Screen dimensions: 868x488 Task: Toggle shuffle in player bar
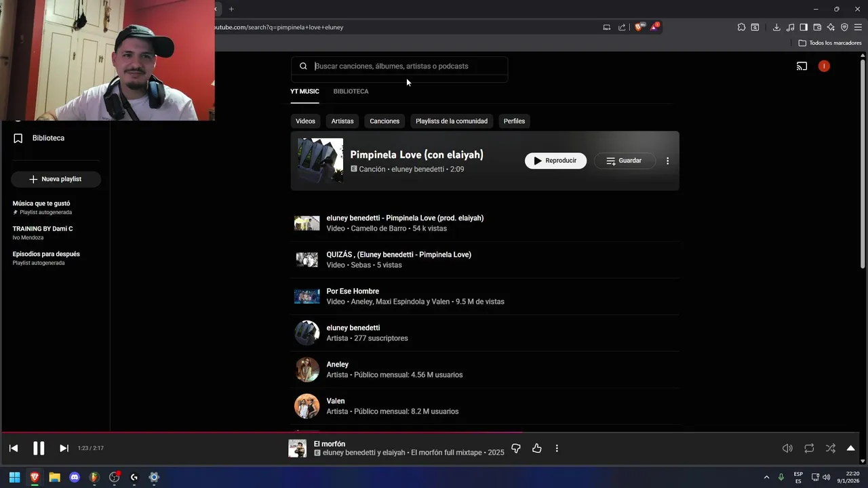pyautogui.click(x=830, y=448)
